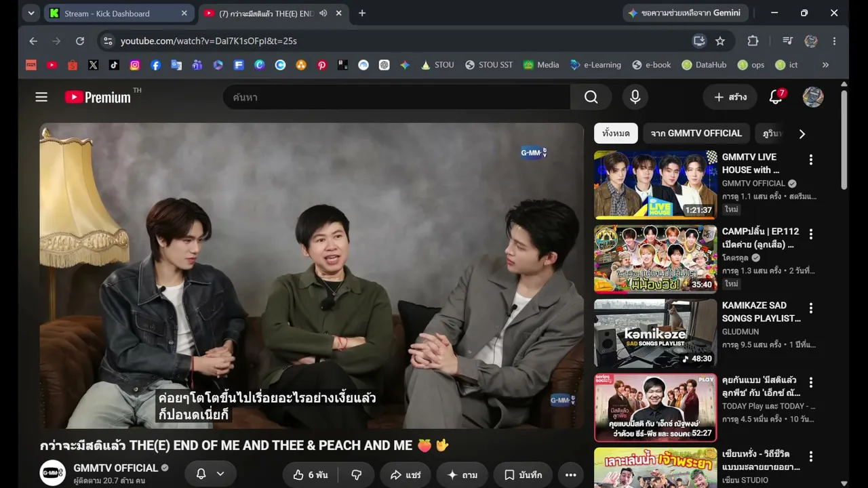Screen dimensions: 868x488
Task: Open options for GMMTV LIVE HOUSE video
Action: 810,160
